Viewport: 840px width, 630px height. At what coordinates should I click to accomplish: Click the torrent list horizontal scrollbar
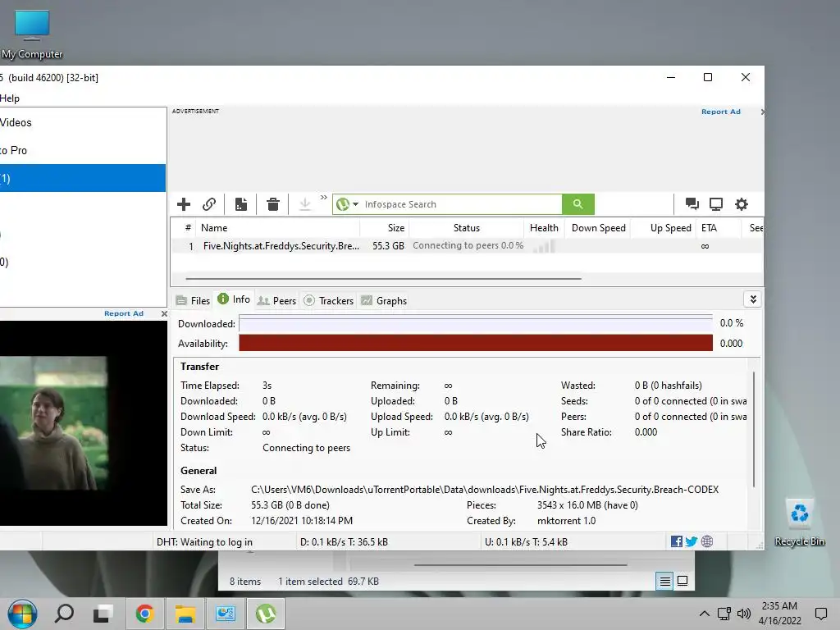click(383, 279)
